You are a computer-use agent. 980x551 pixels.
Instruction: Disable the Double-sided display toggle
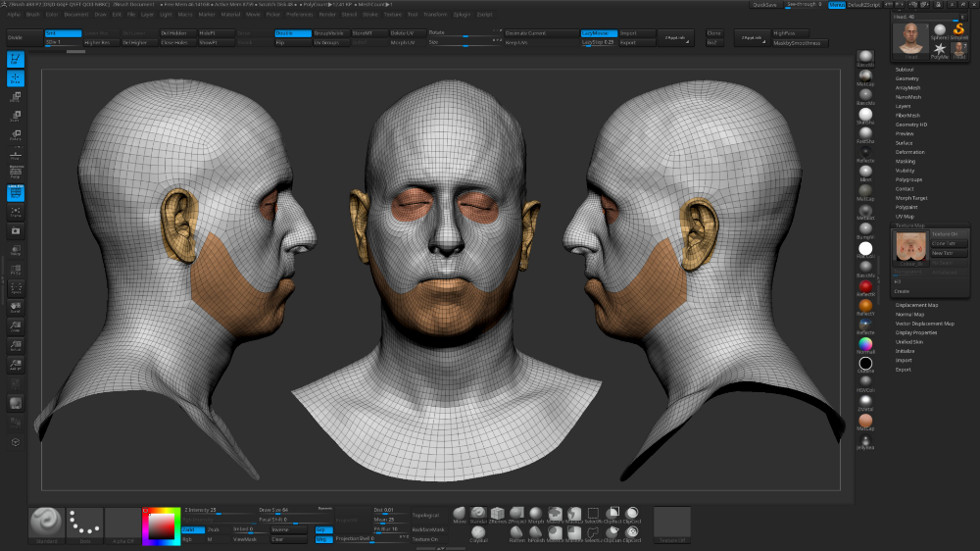291,33
